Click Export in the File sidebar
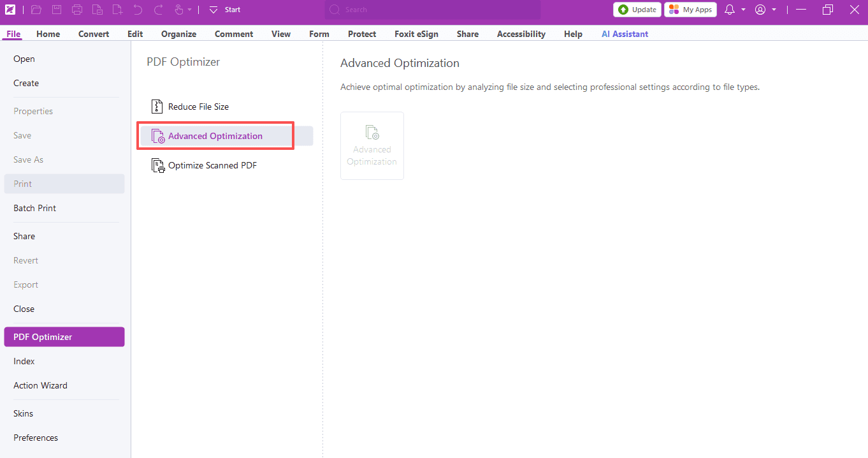 [x=64, y=284]
